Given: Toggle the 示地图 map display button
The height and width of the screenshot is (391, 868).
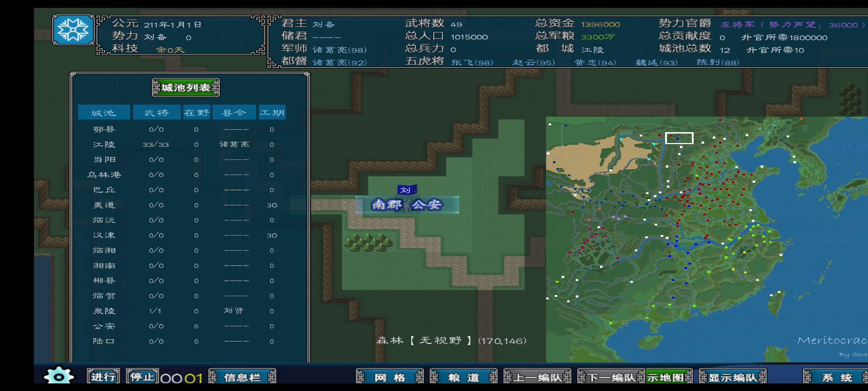Looking at the screenshot, I should pyautogui.click(x=669, y=377).
